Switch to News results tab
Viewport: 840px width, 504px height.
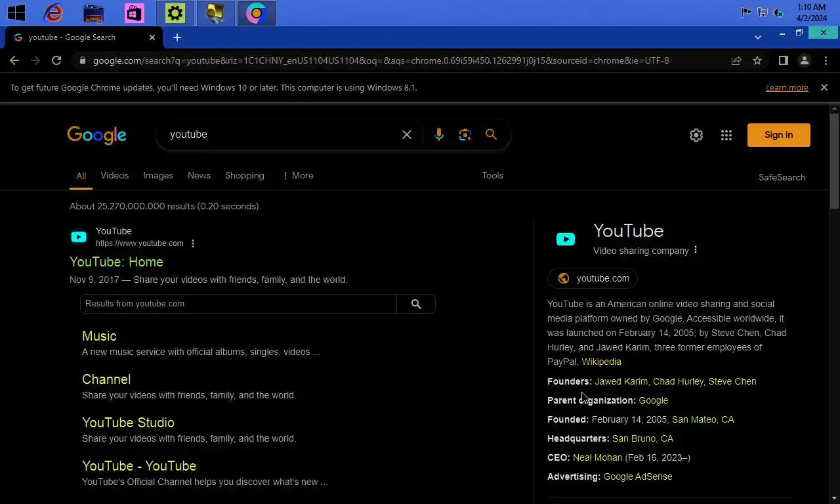pos(199,175)
